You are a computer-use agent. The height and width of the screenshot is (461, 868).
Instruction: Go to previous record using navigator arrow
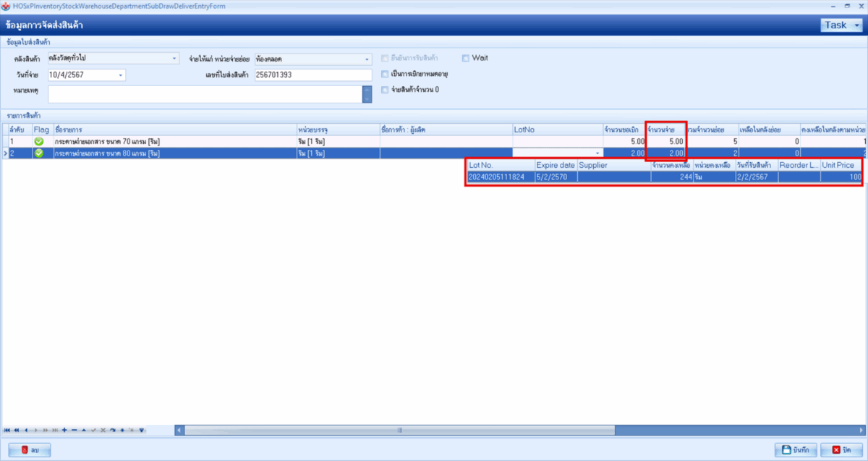[x=26, y=430]
